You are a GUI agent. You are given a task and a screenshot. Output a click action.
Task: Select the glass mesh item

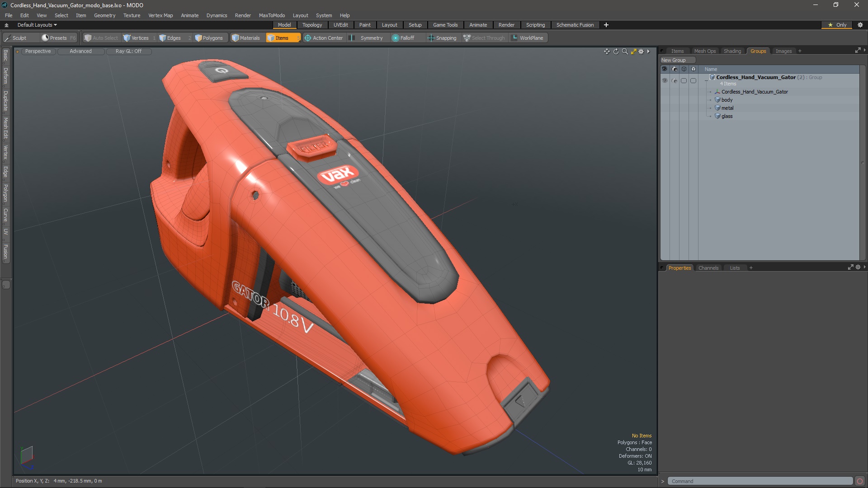(x=726, y=116)
